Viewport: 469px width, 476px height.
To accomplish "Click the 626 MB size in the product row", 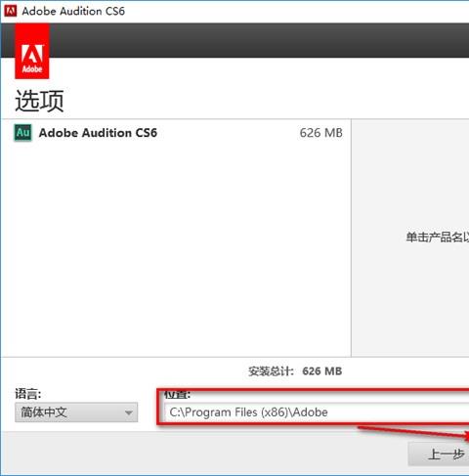I will [320, 133].
